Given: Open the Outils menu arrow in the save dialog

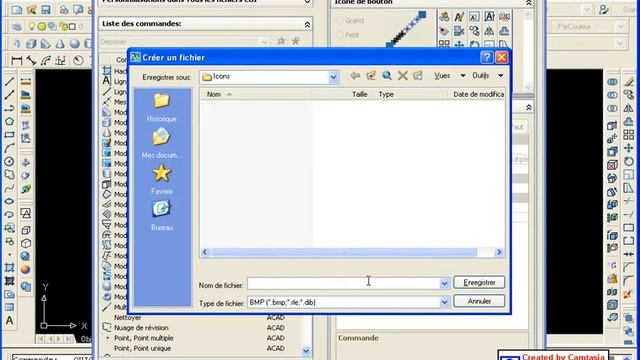Looking at the screenshot, I should (x=500, y=76).
